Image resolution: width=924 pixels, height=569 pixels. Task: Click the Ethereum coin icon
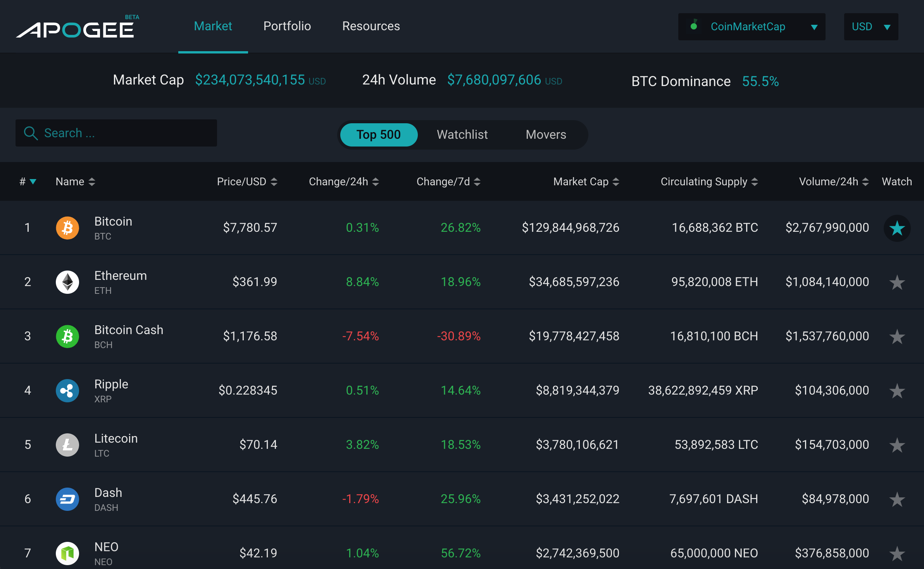67,282
